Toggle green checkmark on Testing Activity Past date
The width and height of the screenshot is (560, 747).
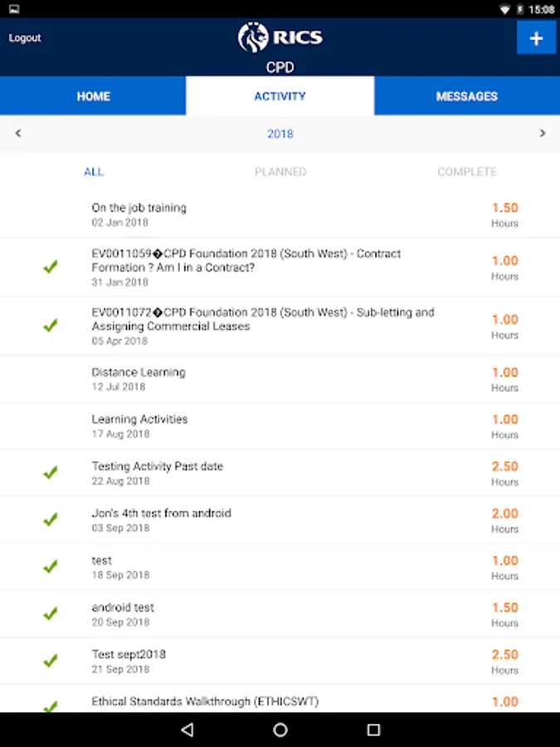50,472
